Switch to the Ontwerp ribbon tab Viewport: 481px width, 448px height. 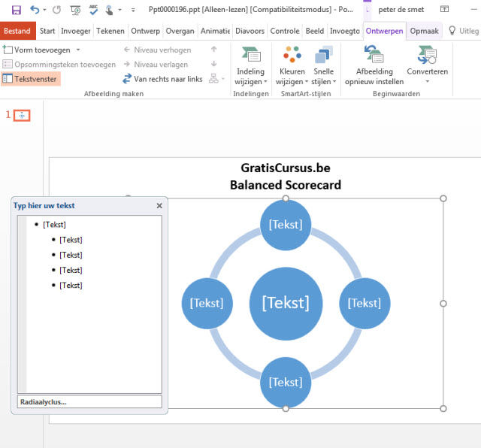pos(145,31)
